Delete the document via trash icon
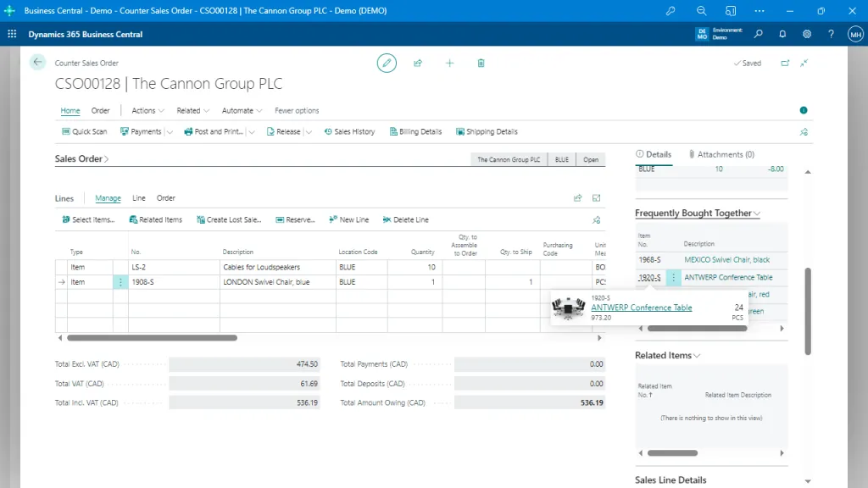 (481, 63)
